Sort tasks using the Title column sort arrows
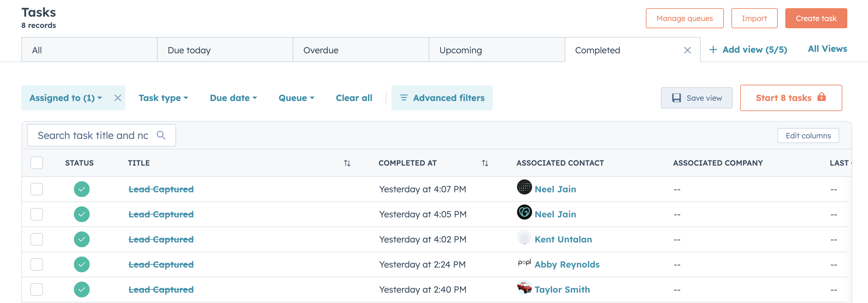This screenshot has height=303, width=868. (x=347, y=163)
